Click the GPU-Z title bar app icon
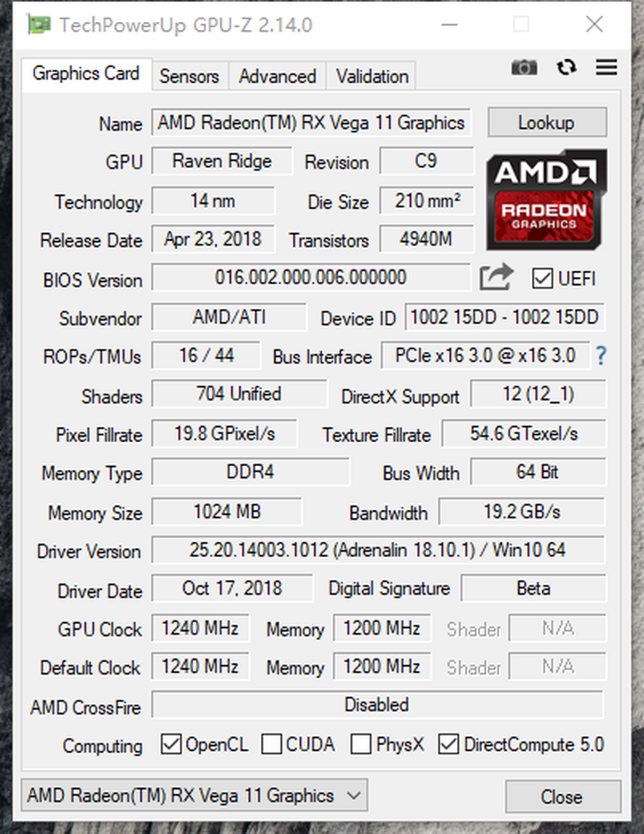This screenshot has height=834, width=644. [39, 25]
